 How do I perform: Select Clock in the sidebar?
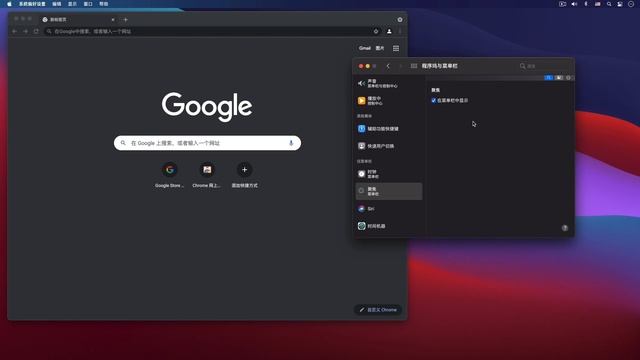389,174
